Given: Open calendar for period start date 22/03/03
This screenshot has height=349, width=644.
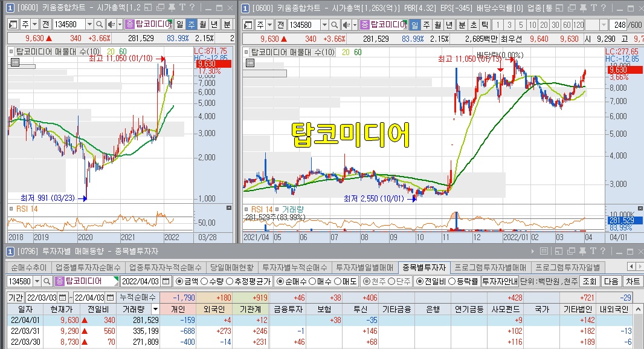Looking at the screenshot, I should pyautogui.click(x=62, y=297).
